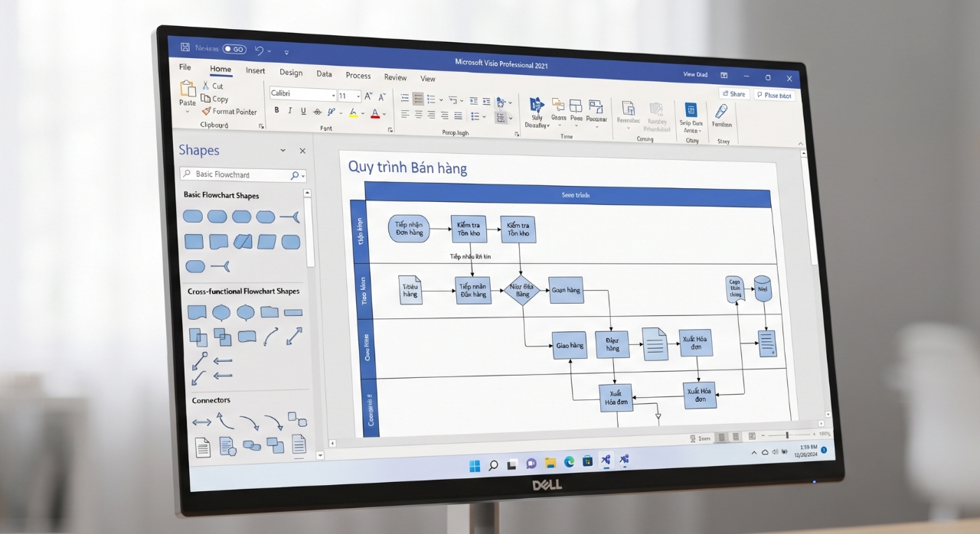
Task: Open the Calibri font name dropdown
Action: [x=303, y=95]
